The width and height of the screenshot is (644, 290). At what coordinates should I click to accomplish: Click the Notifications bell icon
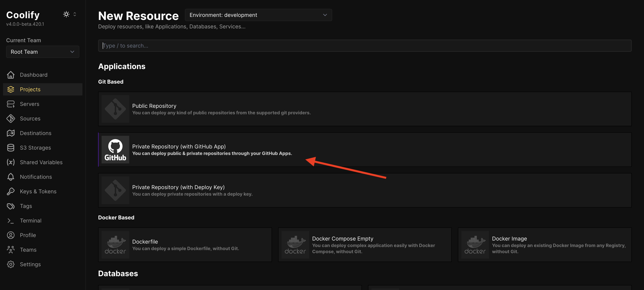[x=11, y=177]
